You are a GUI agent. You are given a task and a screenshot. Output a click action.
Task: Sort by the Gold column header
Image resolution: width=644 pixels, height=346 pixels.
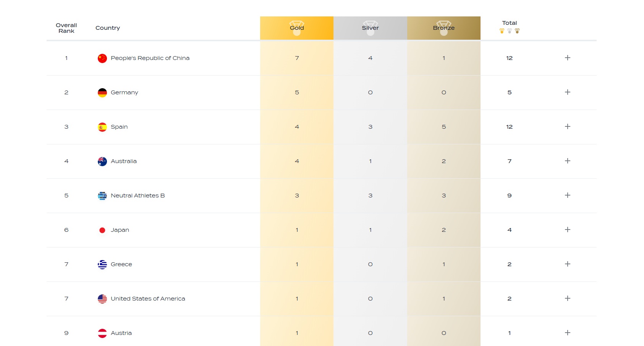(x=297, y=28)
